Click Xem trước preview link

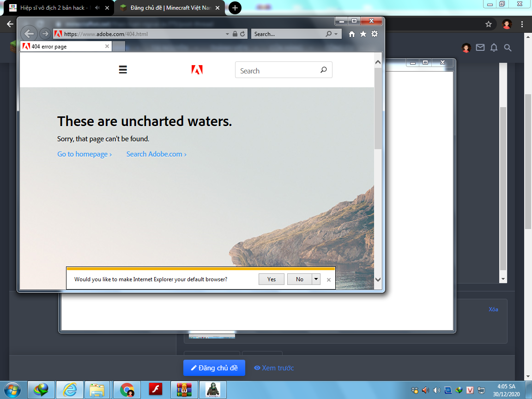pyautogui.click(x=274, y=368)
